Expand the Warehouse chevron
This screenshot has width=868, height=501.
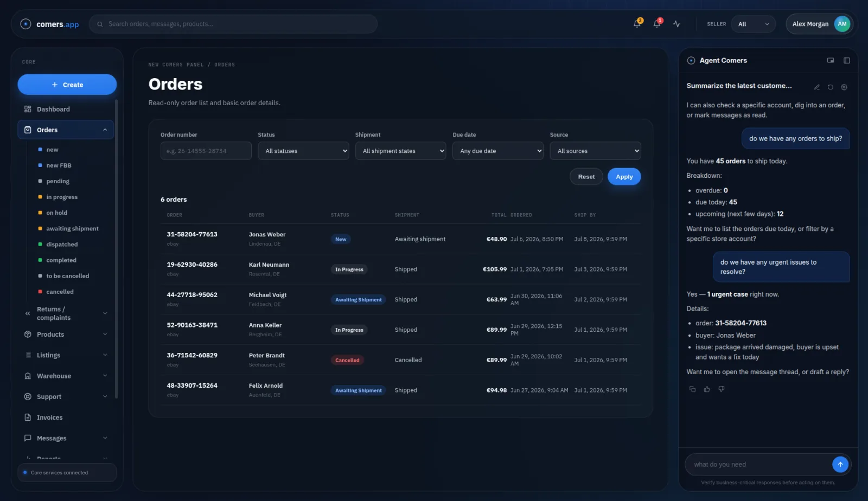[105, 376]
